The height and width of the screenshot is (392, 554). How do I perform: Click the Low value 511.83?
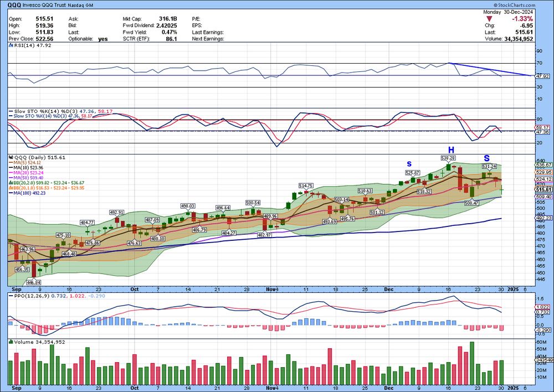point(44,32)
